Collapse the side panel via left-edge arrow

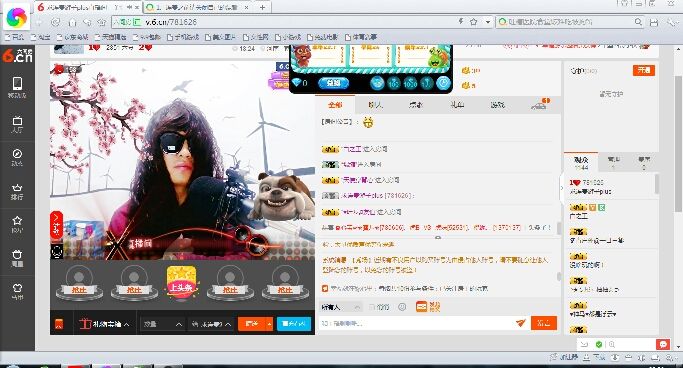pos(561,188)
